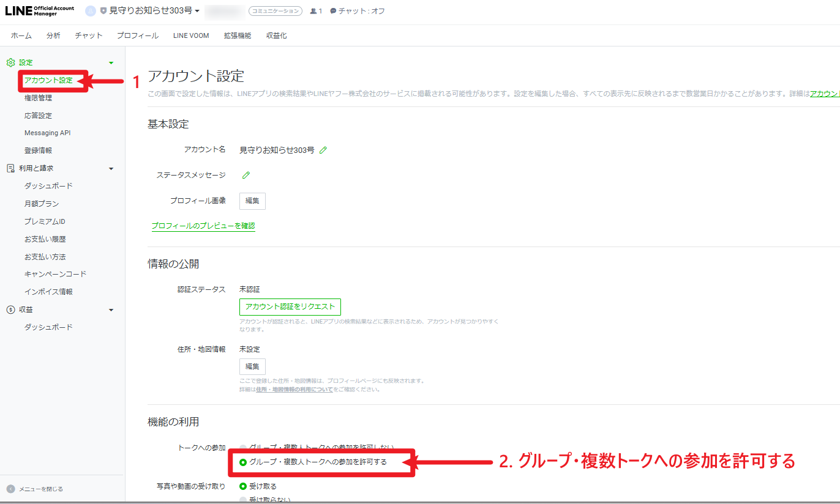
Task: Click the chat bubble icon in header
Action: [x=333, y=11]
